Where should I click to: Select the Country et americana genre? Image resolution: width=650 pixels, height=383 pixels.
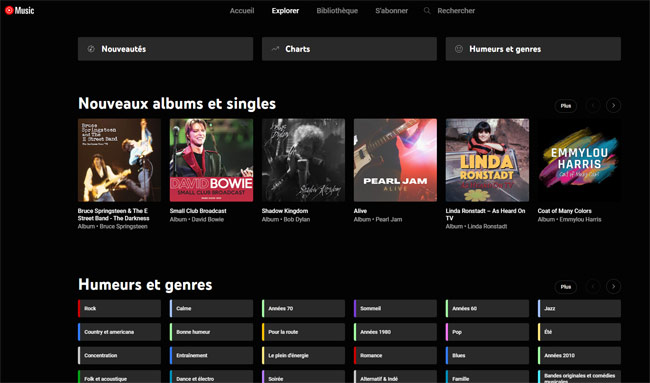click(119, 332)
